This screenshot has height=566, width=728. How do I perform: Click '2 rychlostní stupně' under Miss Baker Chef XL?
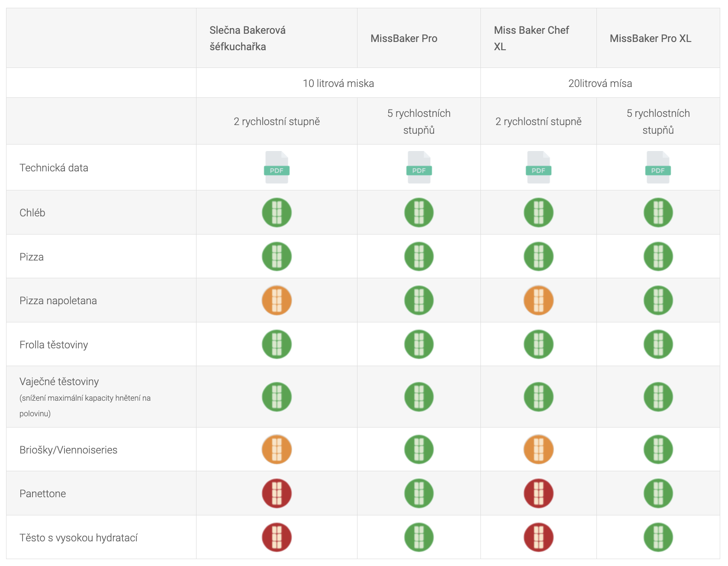click(538, 121)
